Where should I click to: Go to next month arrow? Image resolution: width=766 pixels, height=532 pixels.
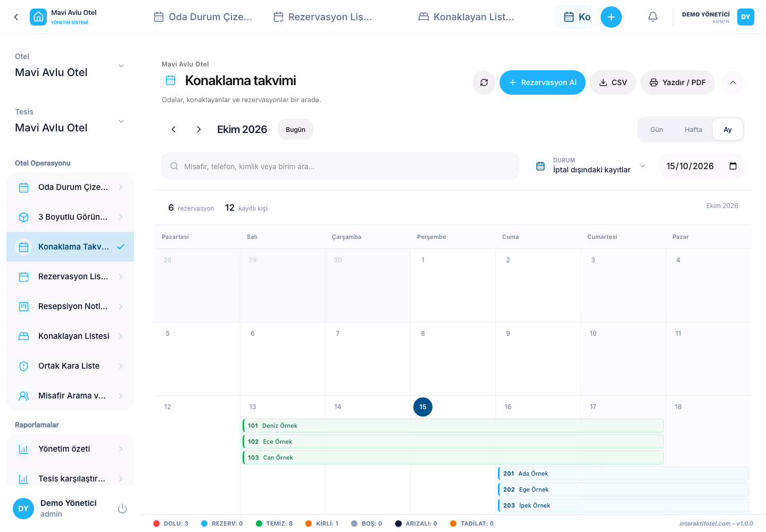click(x=198, y=129)
